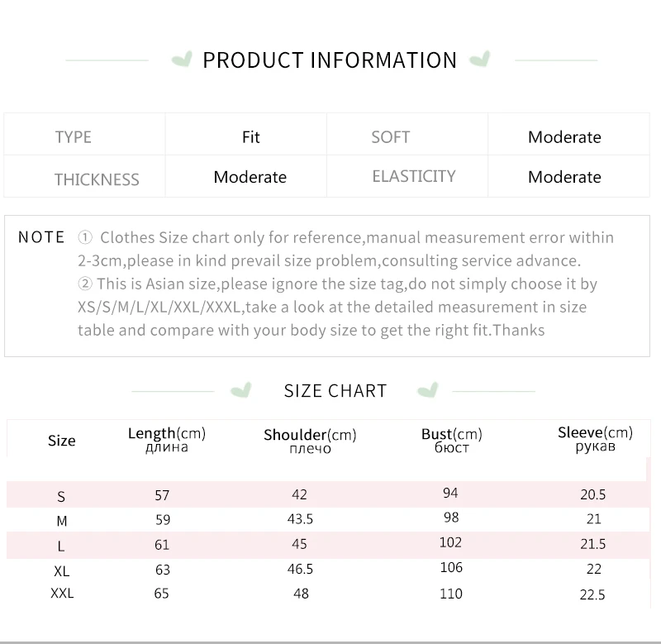Click the circled number two in NOTE

[85, 284]
